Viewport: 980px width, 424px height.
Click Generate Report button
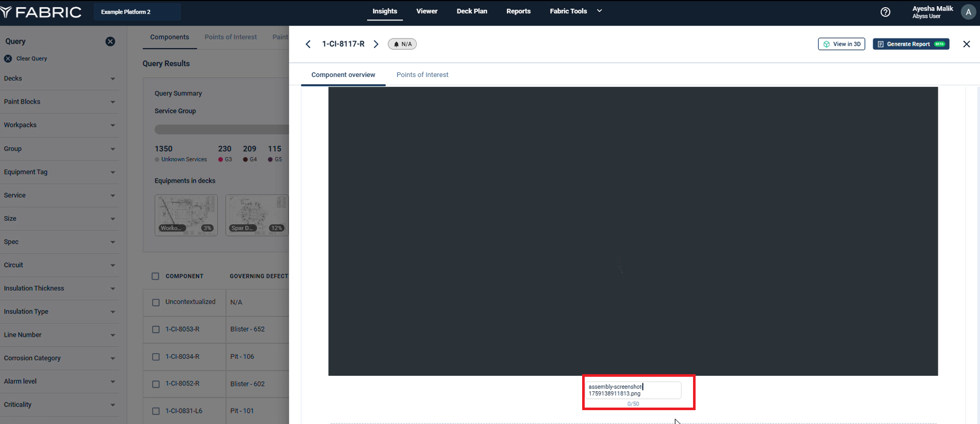click(x=911, y=44)
